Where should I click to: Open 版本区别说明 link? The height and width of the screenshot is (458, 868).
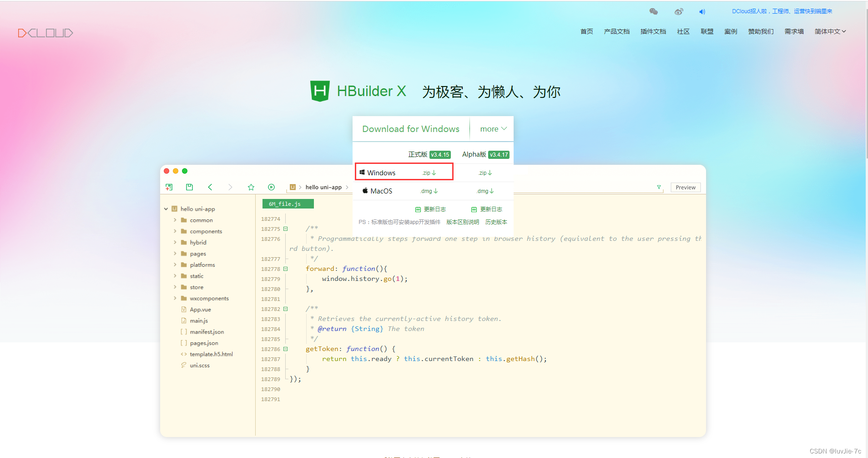click(x=463, y=222)
